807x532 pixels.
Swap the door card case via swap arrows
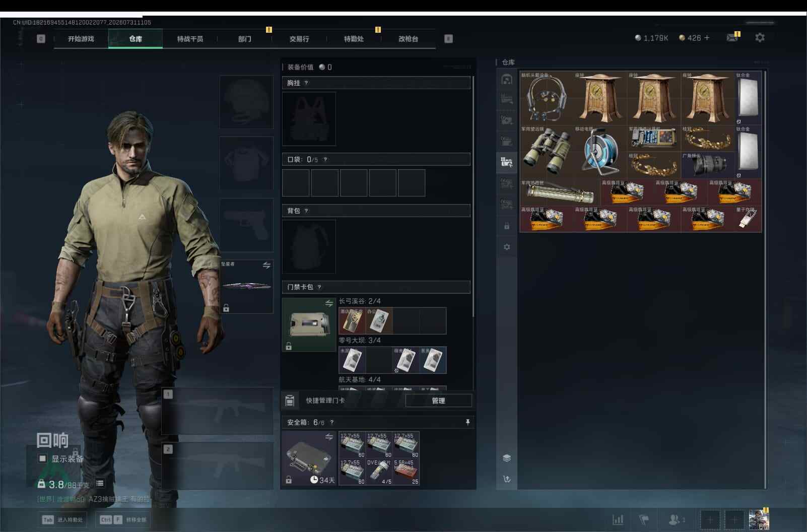tap(329, 303)
